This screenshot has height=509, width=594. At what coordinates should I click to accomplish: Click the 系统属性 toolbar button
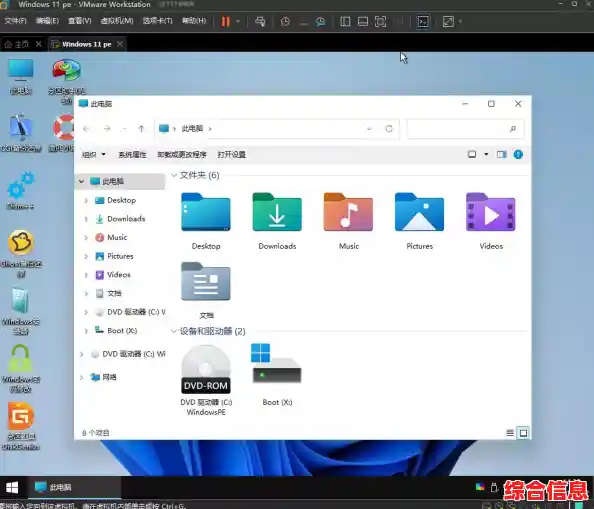tap(132, 155)
